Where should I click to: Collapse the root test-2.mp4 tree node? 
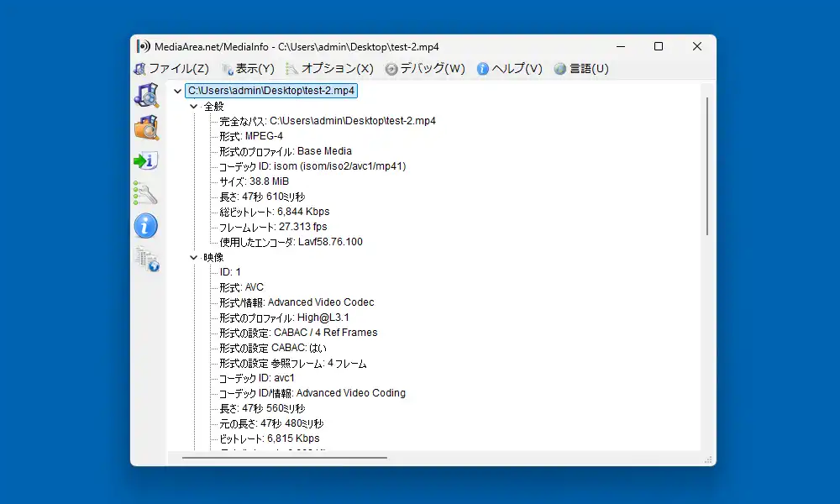177,91
